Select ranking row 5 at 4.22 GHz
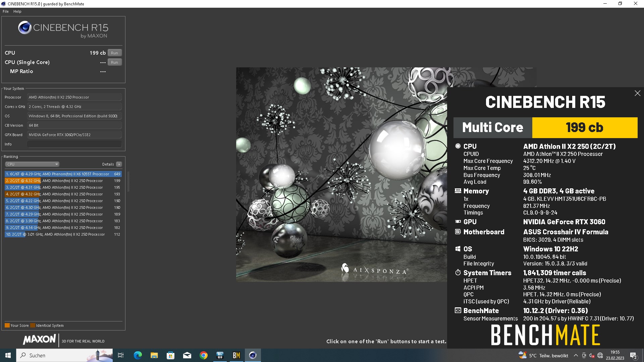This screenshot has height=362, width=644. pos(63,201)
